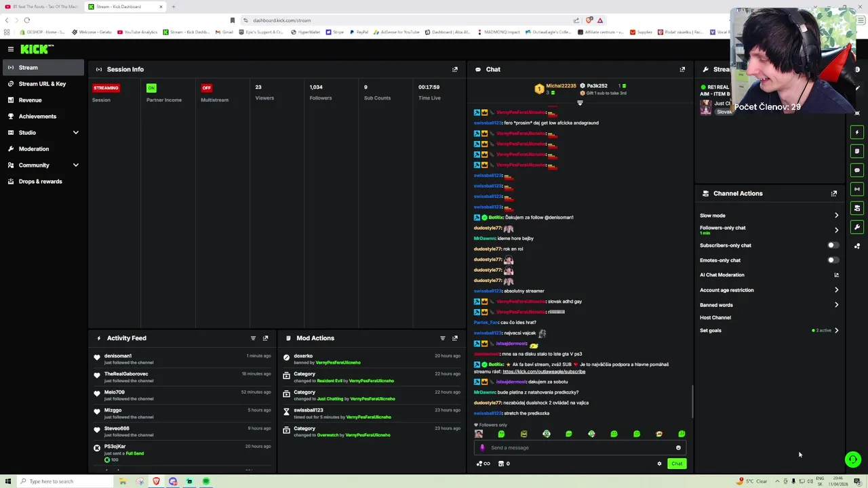This screenshot has height=488, width=868.
Task: Toggle the Stream settings wrench widget in right rail
Action: [x=857, y=227]
